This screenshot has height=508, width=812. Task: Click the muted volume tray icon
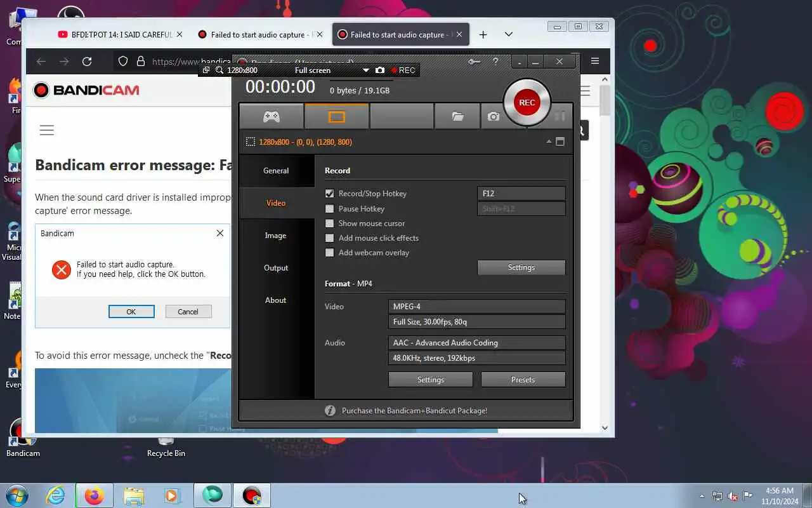(x=733, y=497)
